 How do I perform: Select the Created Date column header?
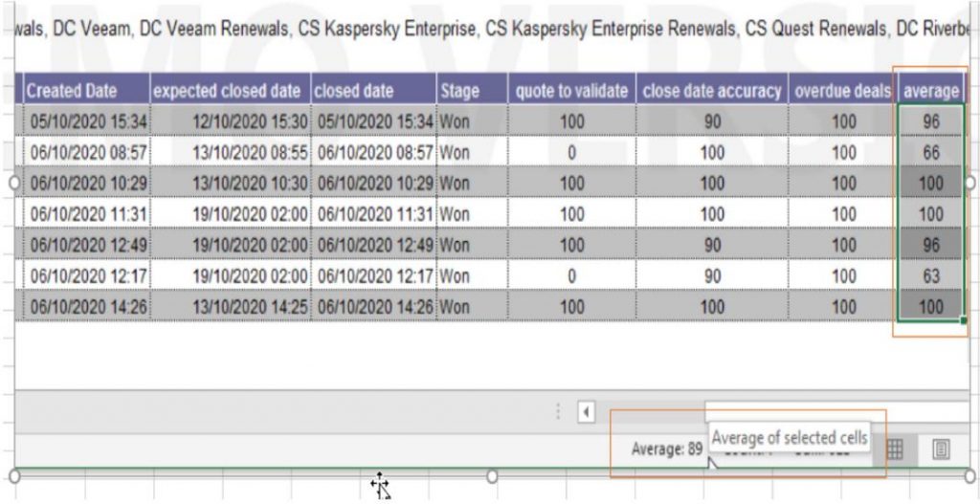(72, 91)
